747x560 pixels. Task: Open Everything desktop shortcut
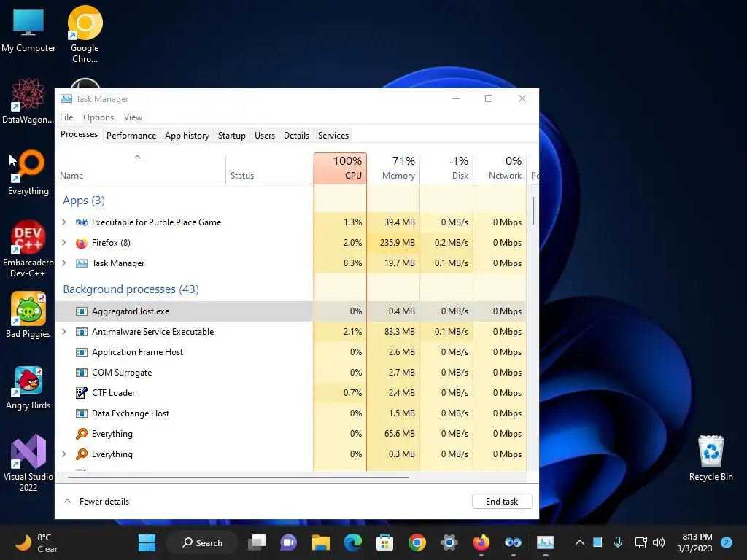tap(28, 172)
